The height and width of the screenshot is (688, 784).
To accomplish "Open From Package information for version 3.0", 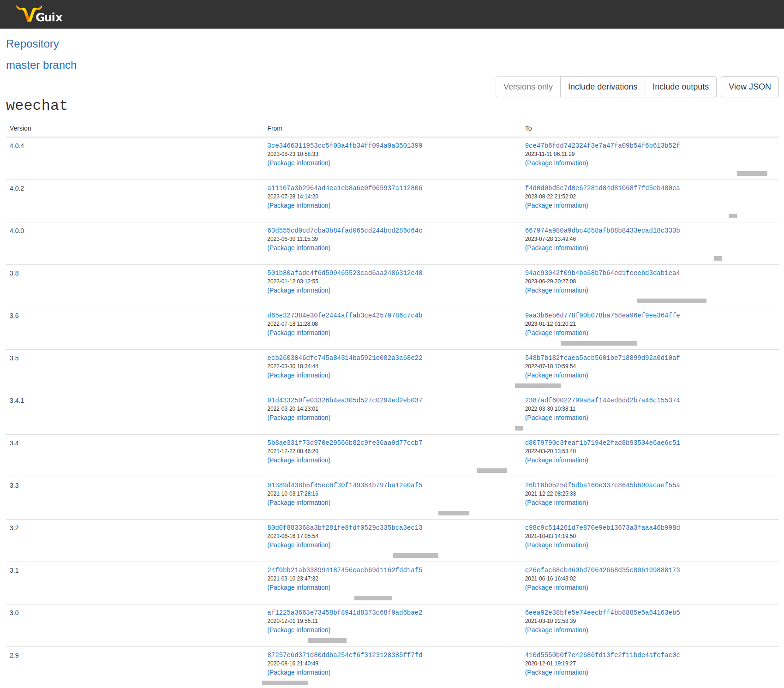I will pyautogui.click(x=299, y=630).
